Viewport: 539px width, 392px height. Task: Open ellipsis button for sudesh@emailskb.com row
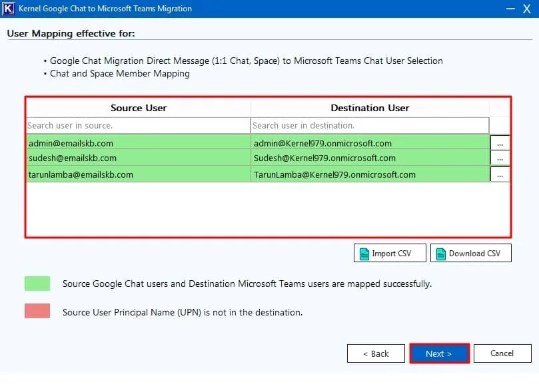pos(500,158)
